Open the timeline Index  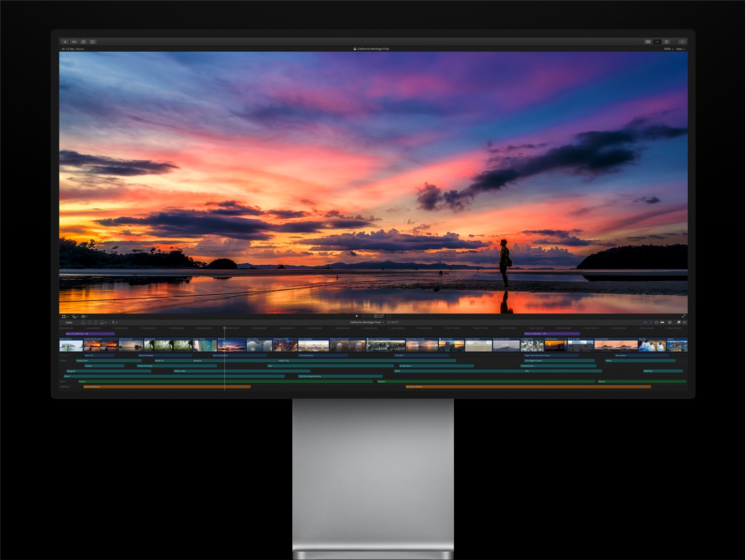(x=69, y=322)
